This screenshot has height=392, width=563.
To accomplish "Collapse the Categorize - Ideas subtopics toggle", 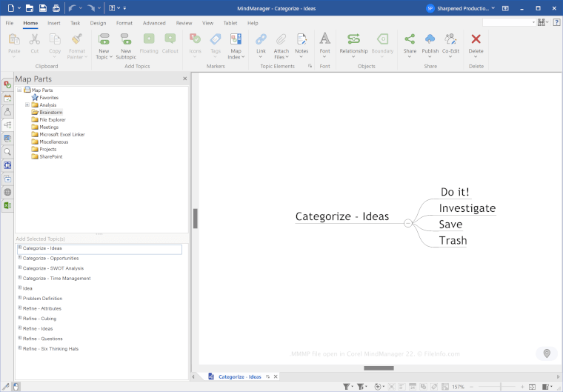I will point(407,222).
